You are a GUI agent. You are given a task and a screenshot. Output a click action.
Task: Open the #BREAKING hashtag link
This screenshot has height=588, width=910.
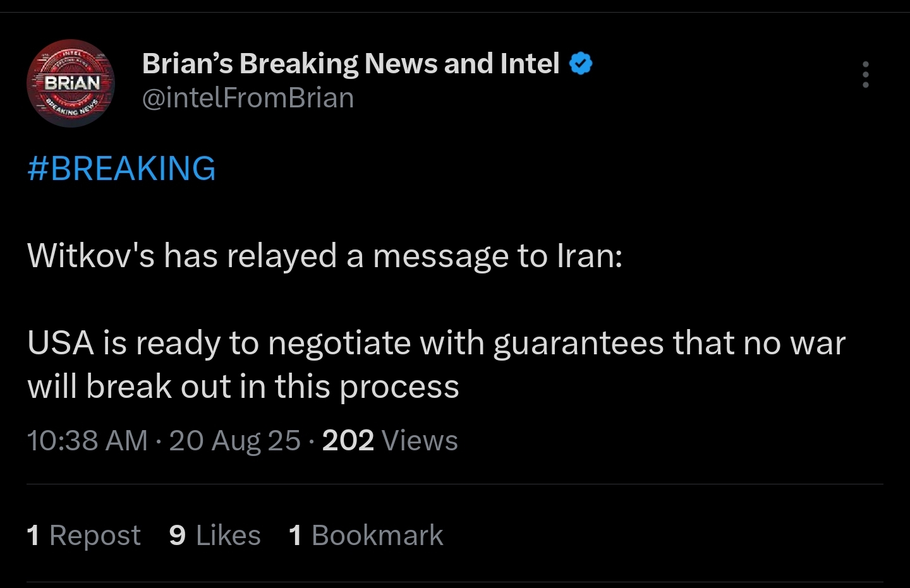click(x=121, y=169)
